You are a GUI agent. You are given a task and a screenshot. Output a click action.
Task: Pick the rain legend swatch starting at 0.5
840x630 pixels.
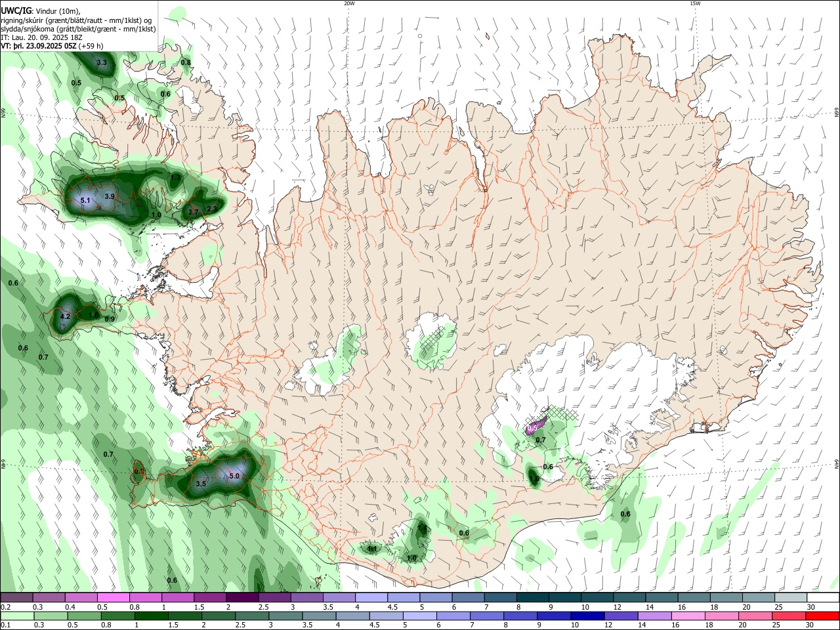click(x=84, y=616)
